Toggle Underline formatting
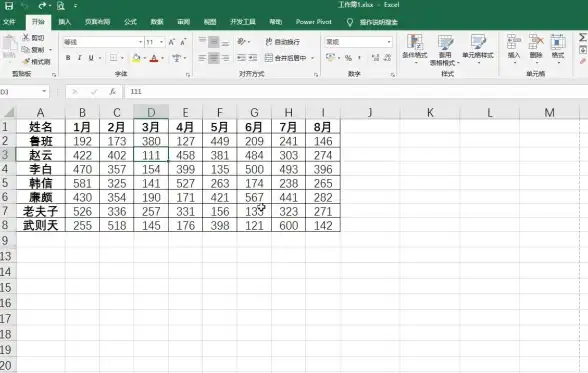The image size is (588, 373). 91,58
